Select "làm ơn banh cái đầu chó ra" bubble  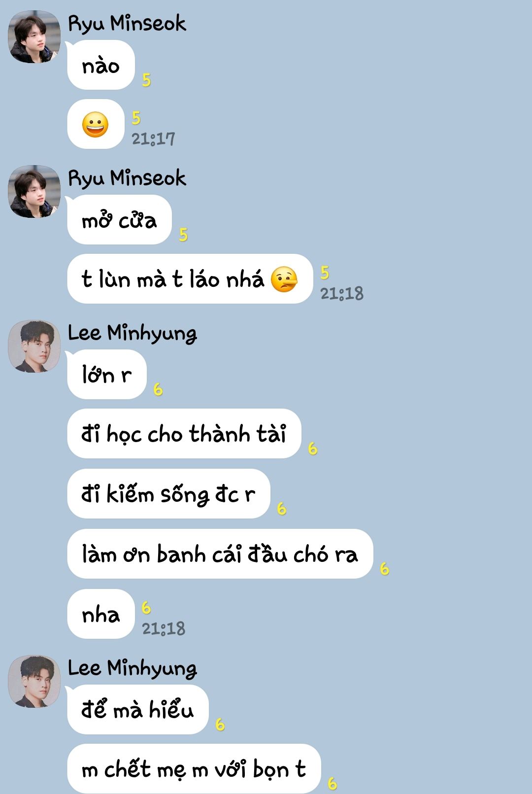pyautogui.click(x=220, y=554)
